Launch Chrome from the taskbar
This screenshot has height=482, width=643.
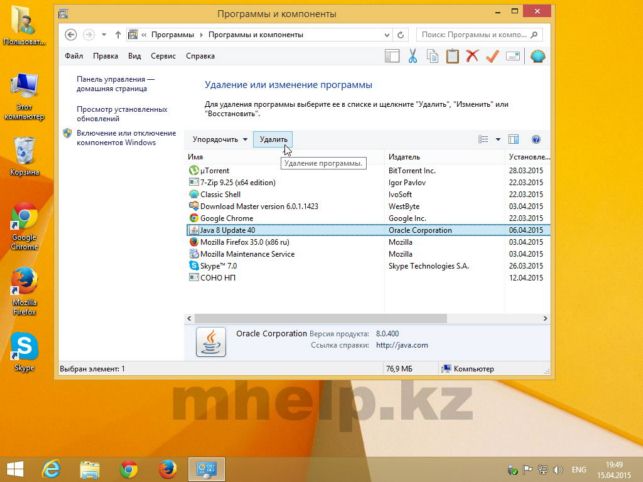(129, 469)
